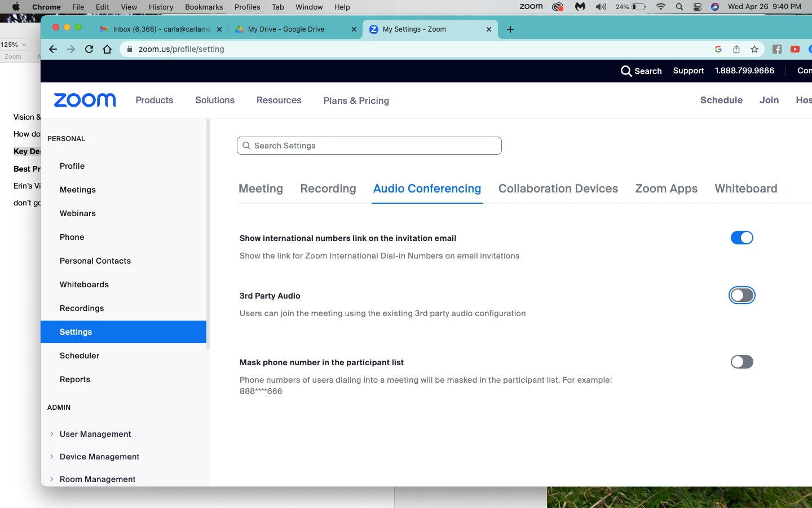Open the Chrome History menu

click(x=161, y=7)
